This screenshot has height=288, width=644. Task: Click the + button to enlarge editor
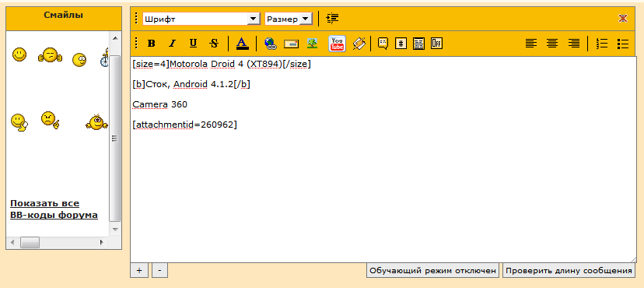coord(138,271)
